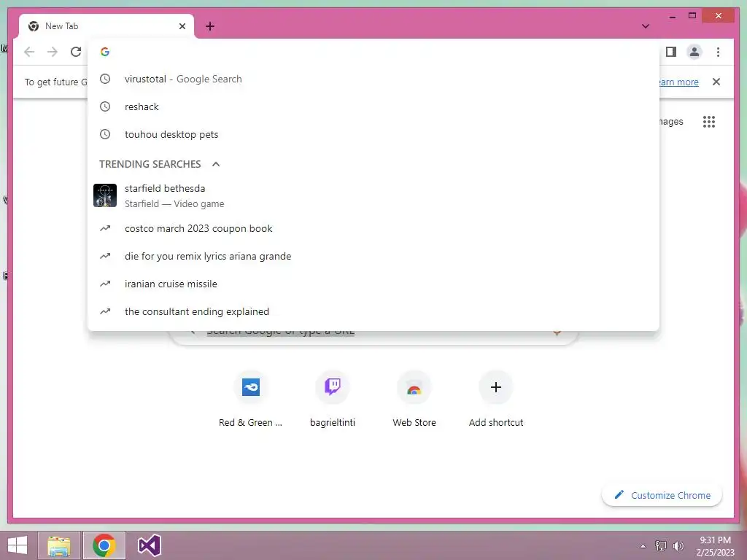Choose the consultant ending explained suggestion

[x=373, y=311]
